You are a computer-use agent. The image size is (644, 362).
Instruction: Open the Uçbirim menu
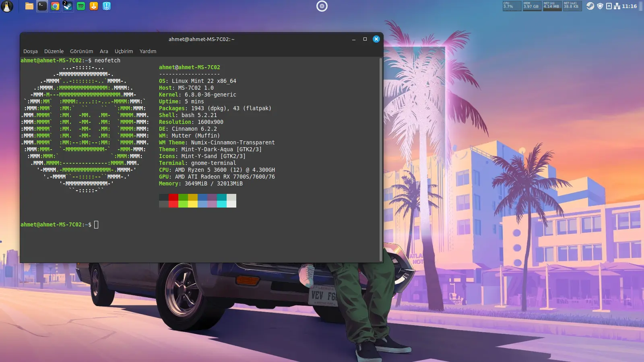click(124, 51)
